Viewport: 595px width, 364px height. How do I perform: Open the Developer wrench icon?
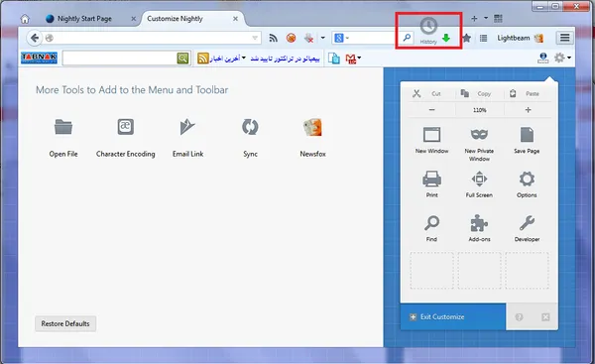[x=527, y=223]
